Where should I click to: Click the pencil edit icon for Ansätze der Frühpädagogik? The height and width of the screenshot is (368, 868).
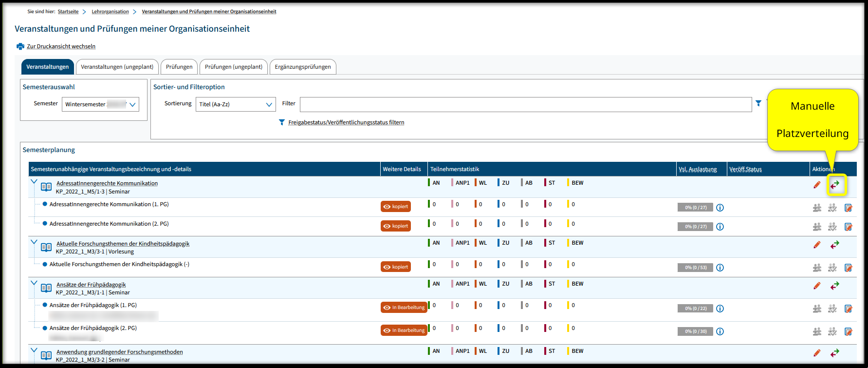(817, 286)
